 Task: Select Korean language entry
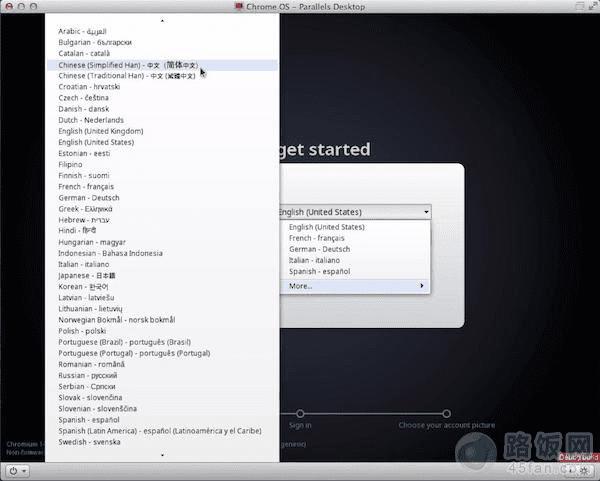(162, 287)
